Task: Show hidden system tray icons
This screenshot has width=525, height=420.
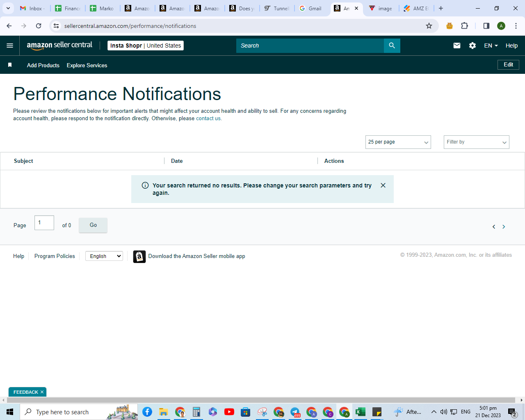Action: 434,412
